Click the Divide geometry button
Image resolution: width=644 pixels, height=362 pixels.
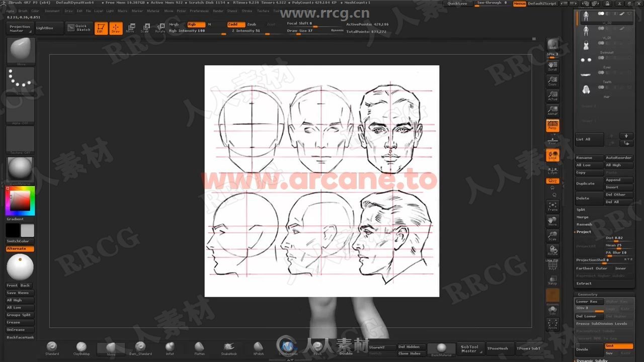pos(590,349)
